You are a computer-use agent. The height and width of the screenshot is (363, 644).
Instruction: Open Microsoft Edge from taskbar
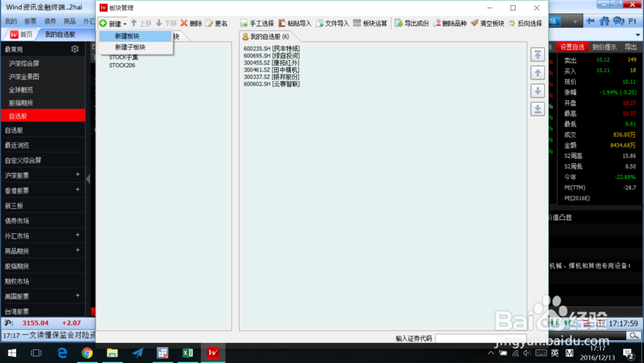[x=62, y=353]
